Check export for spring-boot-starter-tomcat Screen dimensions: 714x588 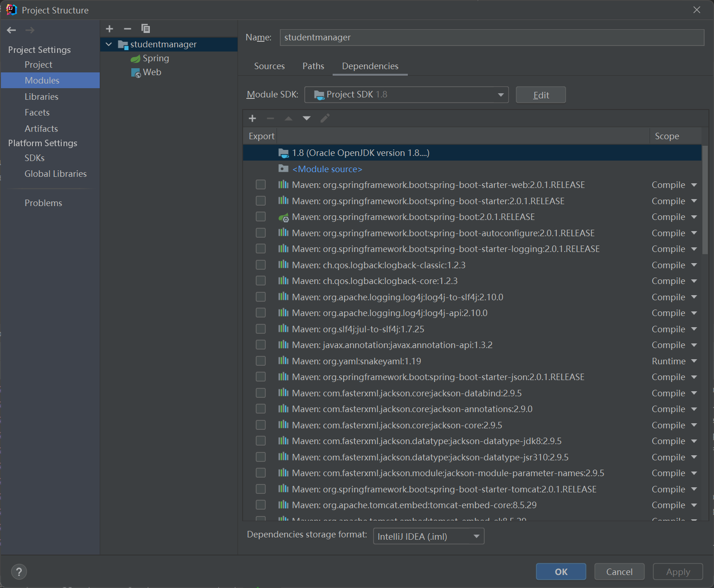click(x=261, y=489)
